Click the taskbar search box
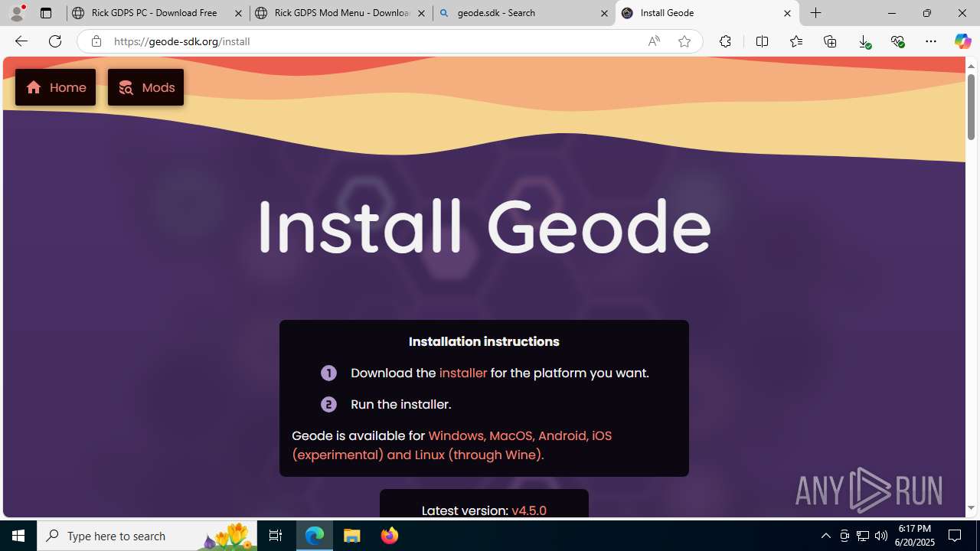 [147, 536]
